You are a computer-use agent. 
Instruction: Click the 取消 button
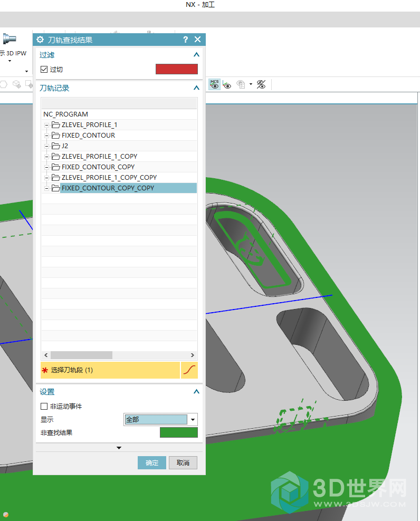[183, 462]
